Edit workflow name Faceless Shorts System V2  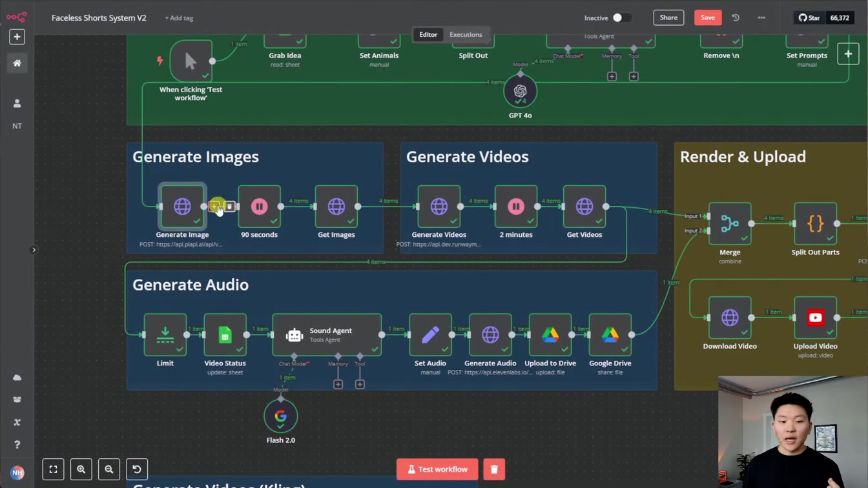99,18
